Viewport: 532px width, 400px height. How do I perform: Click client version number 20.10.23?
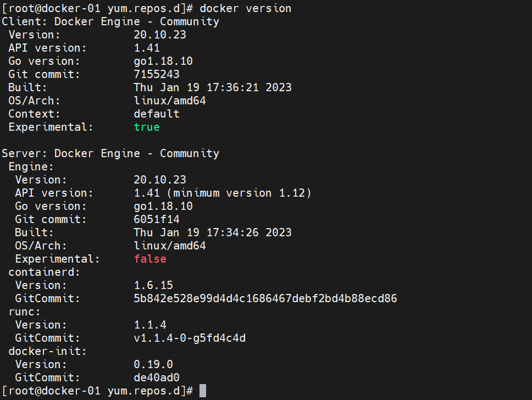pos(160,35)
